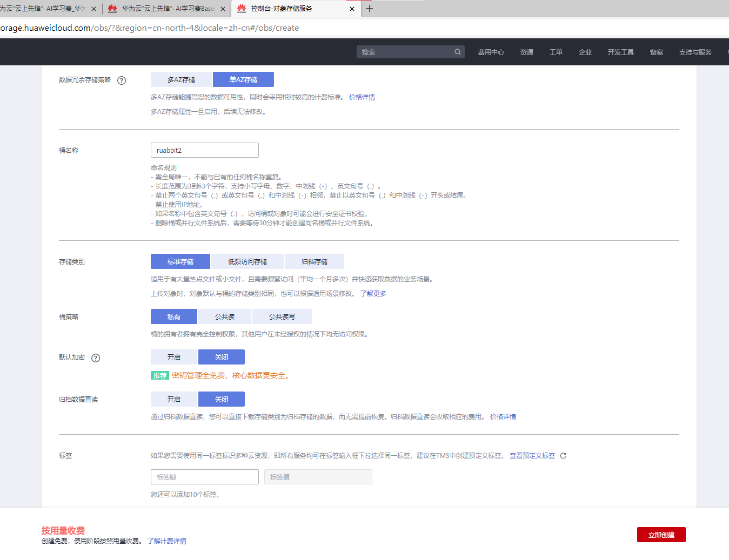Enable 默认加密 with 开启
Screen dimensions: 729x560
[174, 357]
